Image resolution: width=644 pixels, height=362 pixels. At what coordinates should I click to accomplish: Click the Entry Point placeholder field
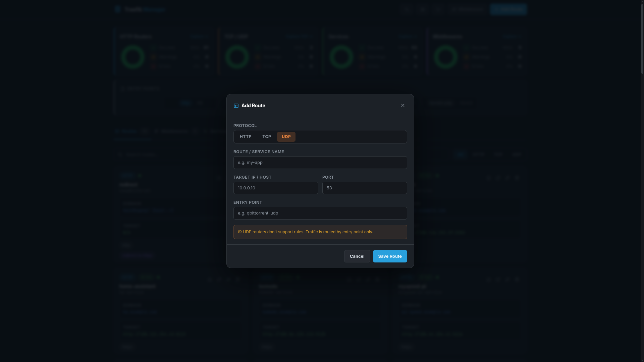coord(320,213)
